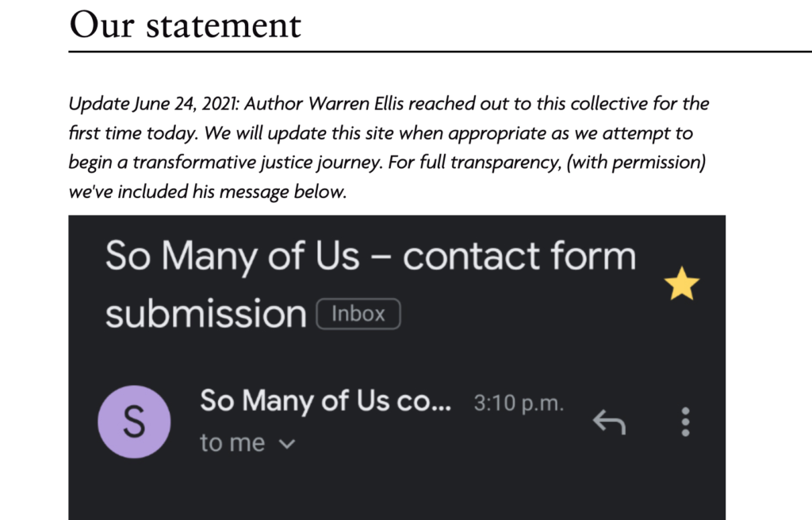Click the reply arrow icon
The width and height of the screenshot is (812, 520).
point(609,422)
